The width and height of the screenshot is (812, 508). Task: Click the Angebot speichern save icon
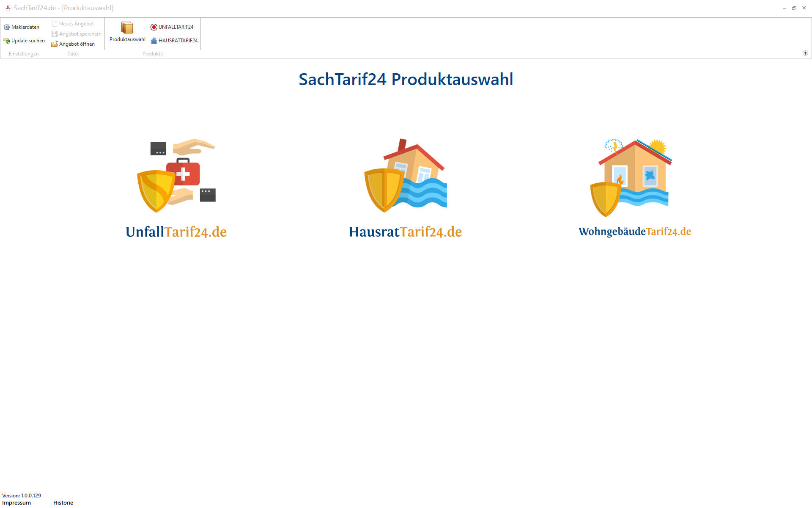point(55,34)
